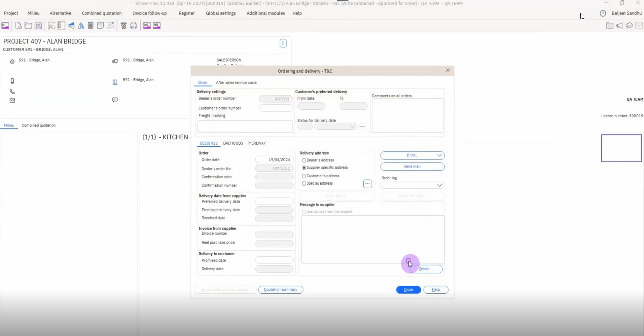
Task: Expand the Print dropdown arrow
Action: [x=439, y=155]
